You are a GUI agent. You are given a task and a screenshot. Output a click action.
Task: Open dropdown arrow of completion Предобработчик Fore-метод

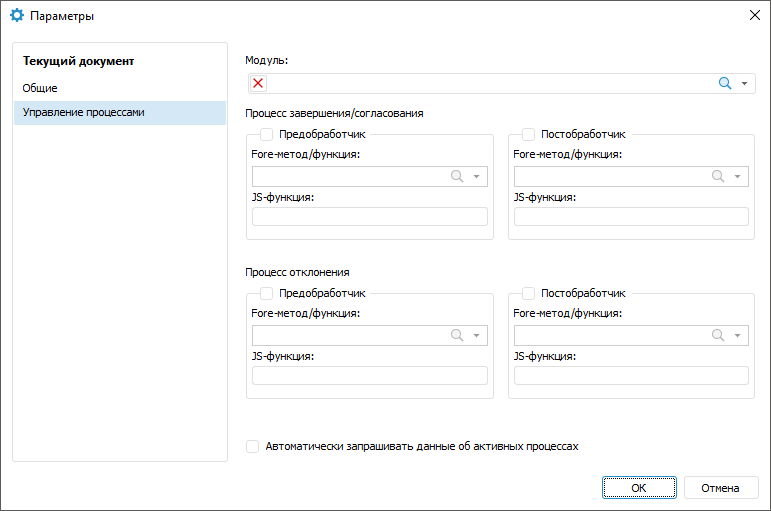(477, 176)
